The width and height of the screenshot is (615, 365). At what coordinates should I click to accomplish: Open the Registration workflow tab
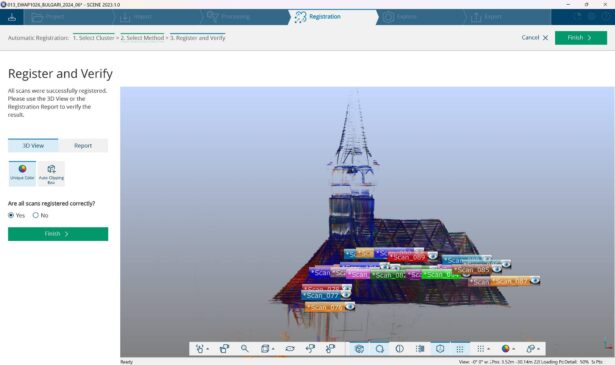coord(325,17)
